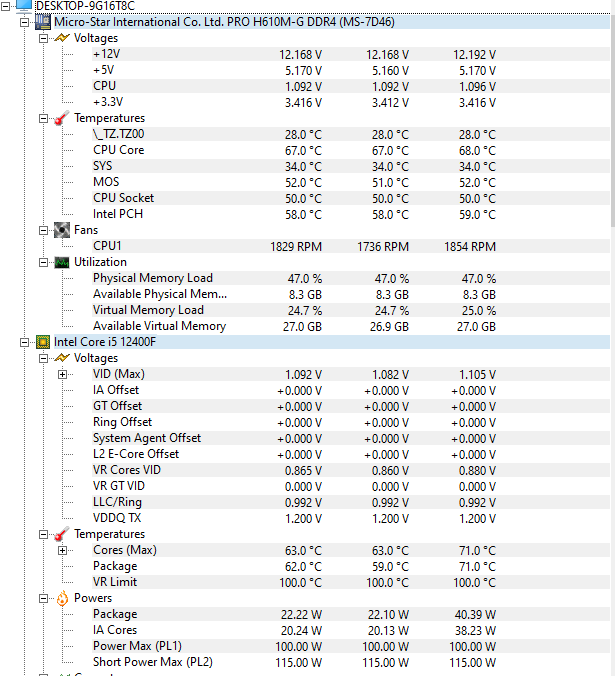
Task: Collapse the CPU Temperatures section
Action: pos(44,534)
